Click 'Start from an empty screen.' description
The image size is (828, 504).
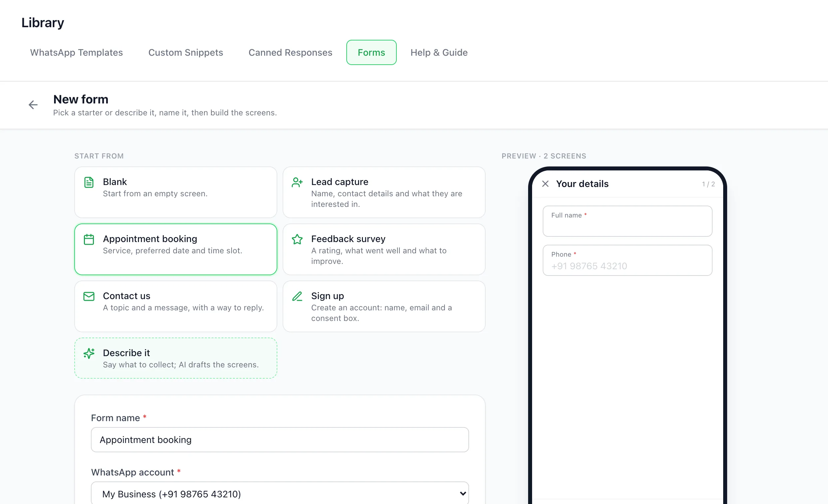click(155, 193)
